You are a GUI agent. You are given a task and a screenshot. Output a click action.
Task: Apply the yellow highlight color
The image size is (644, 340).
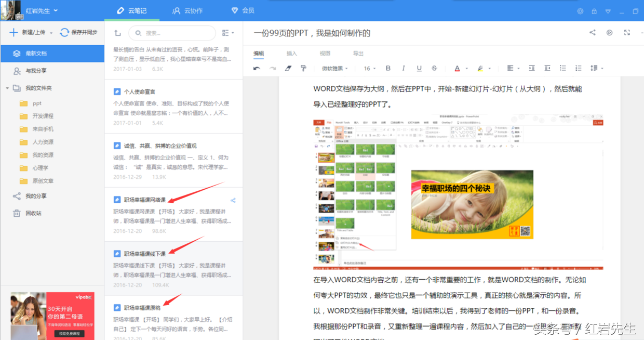click(x=480, y=68)
